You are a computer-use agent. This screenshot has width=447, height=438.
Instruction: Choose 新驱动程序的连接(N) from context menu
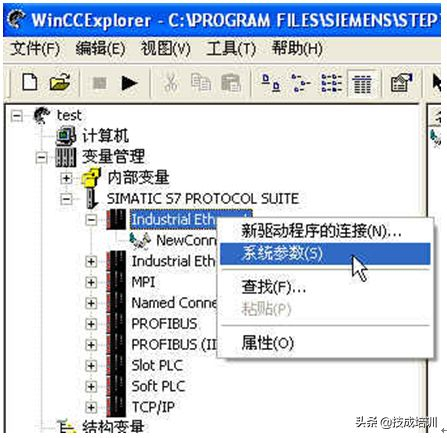[325, 231]
